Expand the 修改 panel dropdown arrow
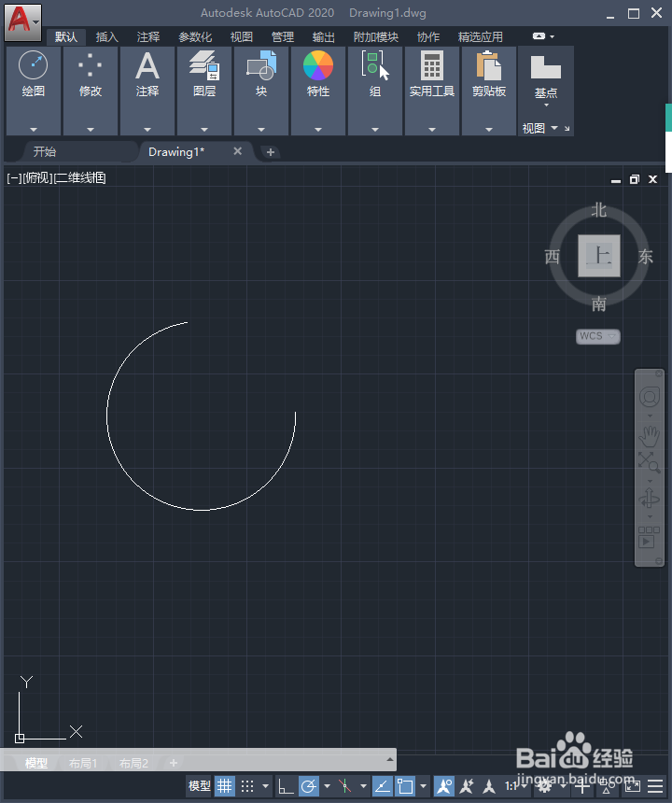Viewport: 672px width, 803px height. click(x=91, y=130)
